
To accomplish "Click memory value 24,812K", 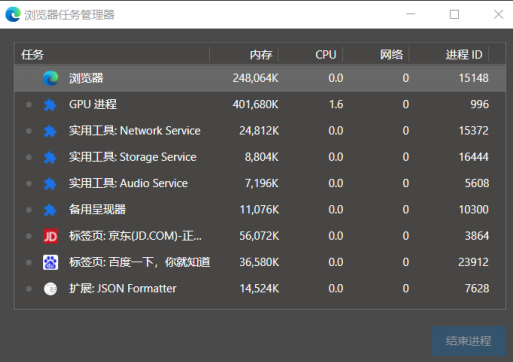I will click(x=259, y=131).
